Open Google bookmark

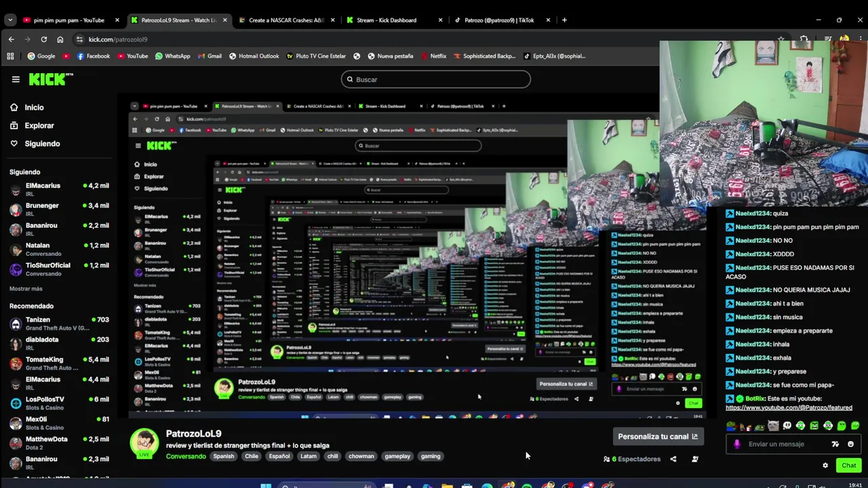pyautogui.click(x=41, y=56)
